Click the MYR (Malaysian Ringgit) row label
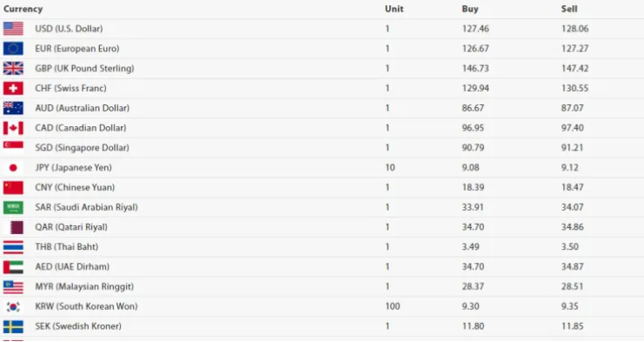 click(x=84, y=286)
